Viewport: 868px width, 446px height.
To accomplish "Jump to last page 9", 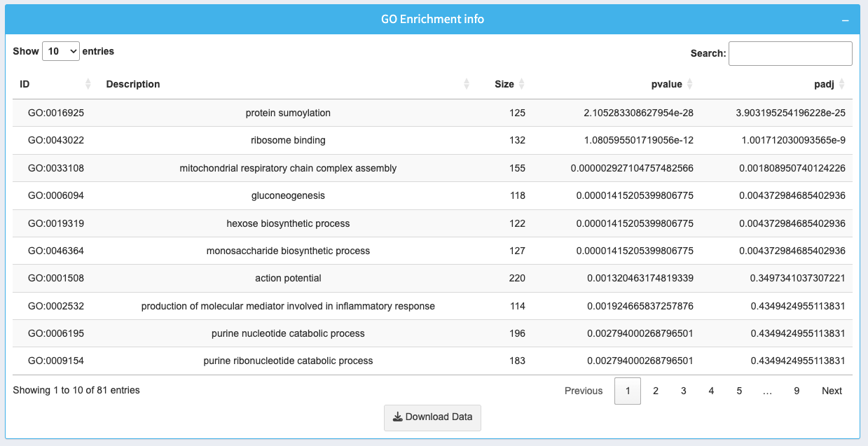I will point(797,391).
